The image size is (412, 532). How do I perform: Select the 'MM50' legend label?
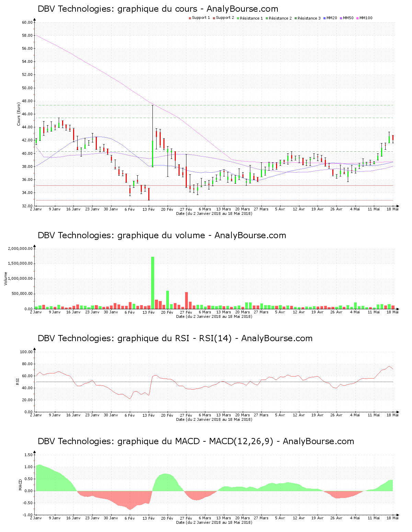pos(348,18)
